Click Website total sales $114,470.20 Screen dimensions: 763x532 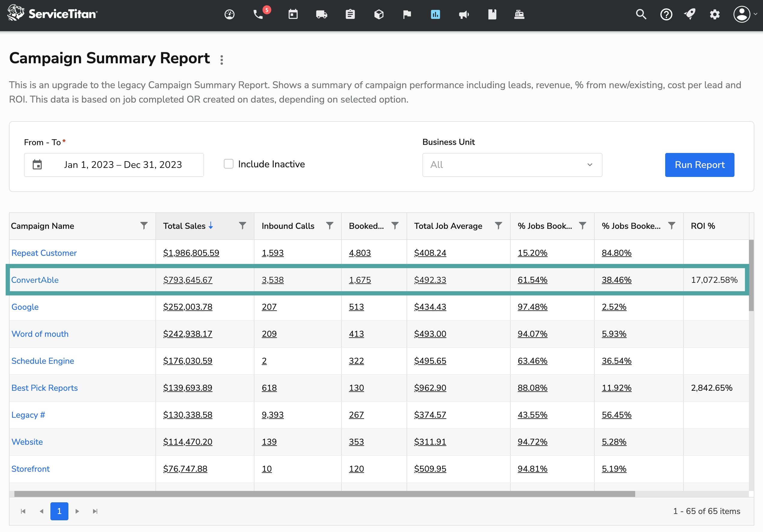[188, 442]
